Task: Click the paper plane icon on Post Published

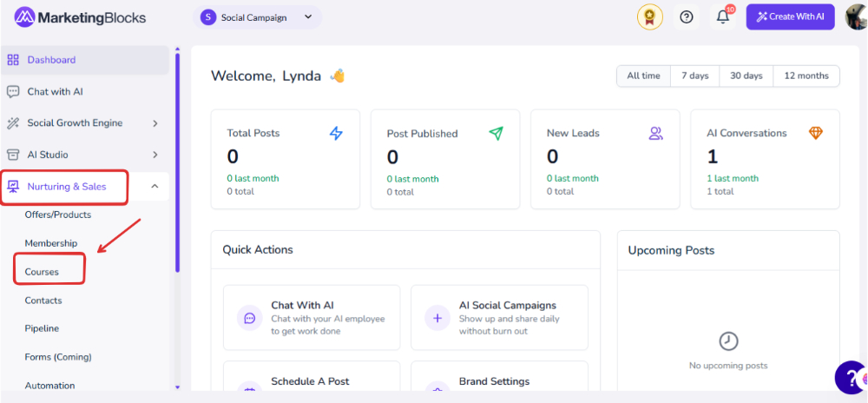Action: [x=496, y=133]
